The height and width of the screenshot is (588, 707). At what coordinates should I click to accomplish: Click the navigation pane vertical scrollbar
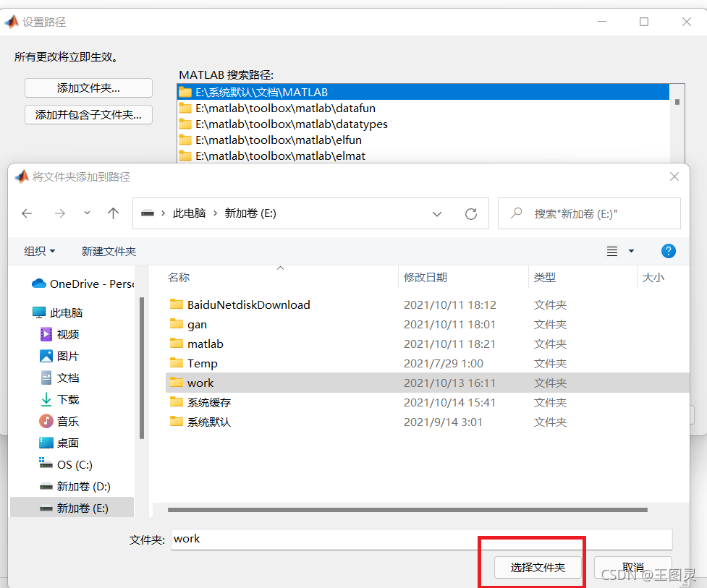pos(142,367)
